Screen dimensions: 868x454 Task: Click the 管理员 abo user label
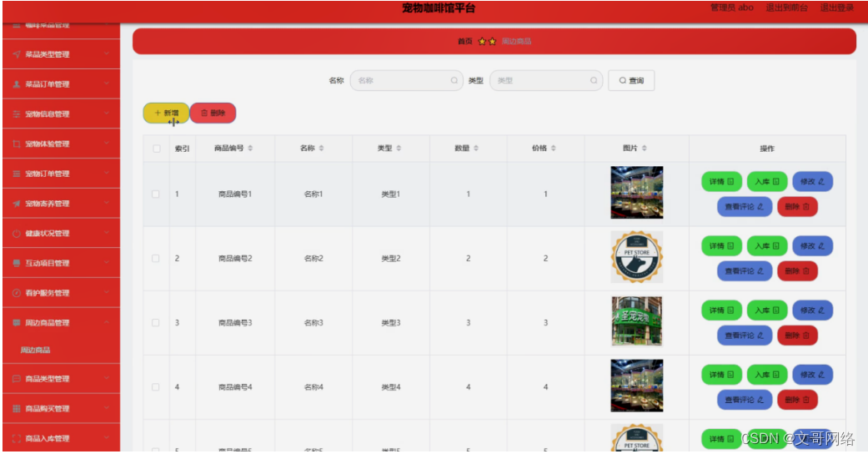click(732, 8)
